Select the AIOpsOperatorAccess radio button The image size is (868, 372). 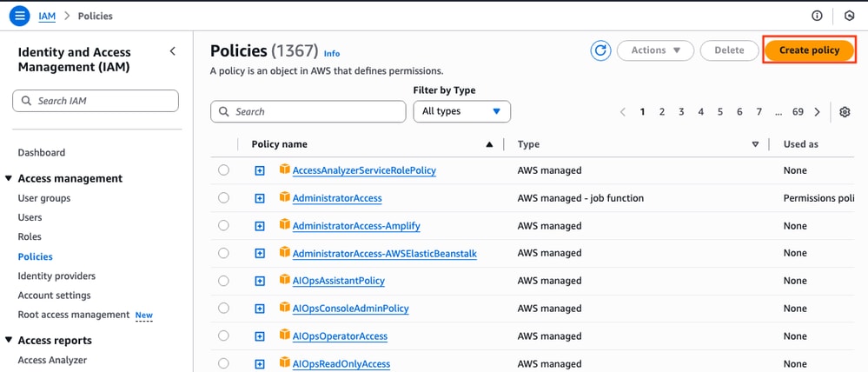click(x=223, y=336)
